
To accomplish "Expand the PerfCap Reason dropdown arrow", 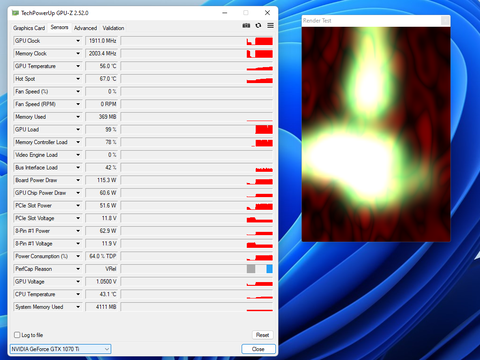I will pos(78,269).
